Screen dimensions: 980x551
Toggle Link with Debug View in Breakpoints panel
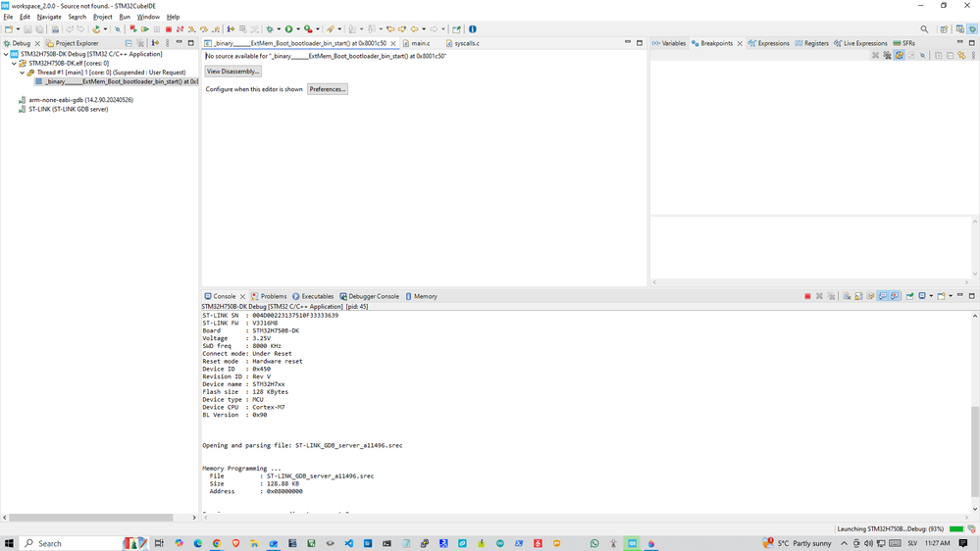pyautogui.click(x=962, y=56)
